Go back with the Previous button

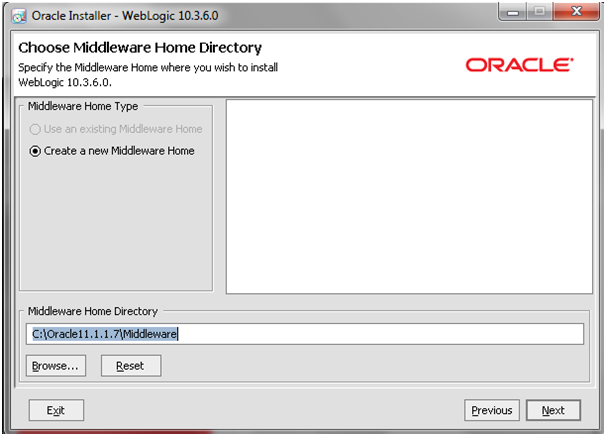[492, 410]
